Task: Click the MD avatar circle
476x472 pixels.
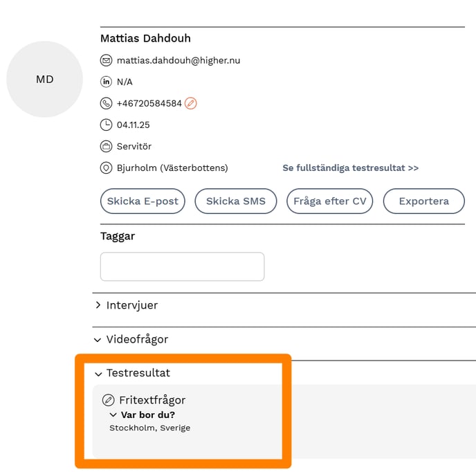Action: tap(44, 80)
